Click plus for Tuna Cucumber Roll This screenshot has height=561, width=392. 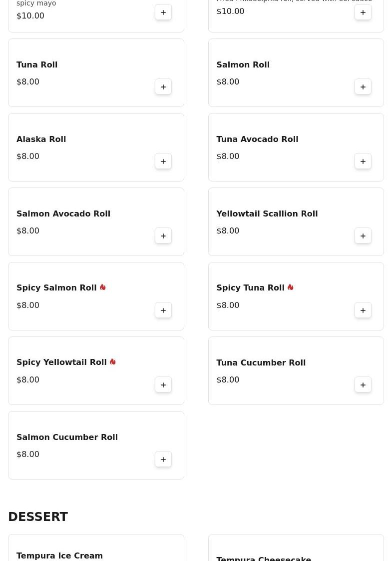pyautogui.click(x=363, y=385)
